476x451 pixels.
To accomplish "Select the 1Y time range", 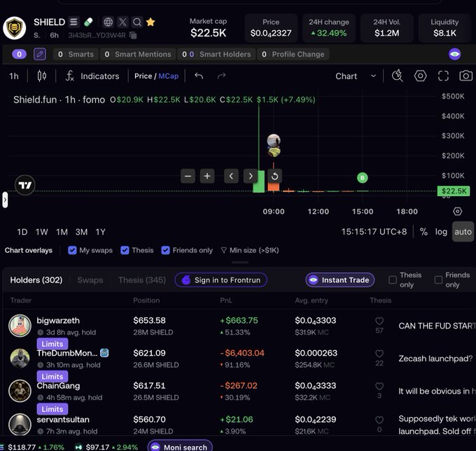I will point(101,232).
